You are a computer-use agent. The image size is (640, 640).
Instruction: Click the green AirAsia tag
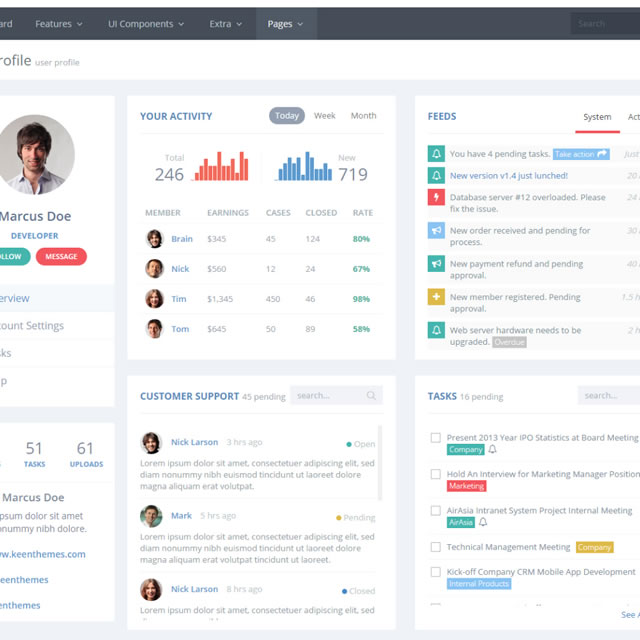click(461, 522)
